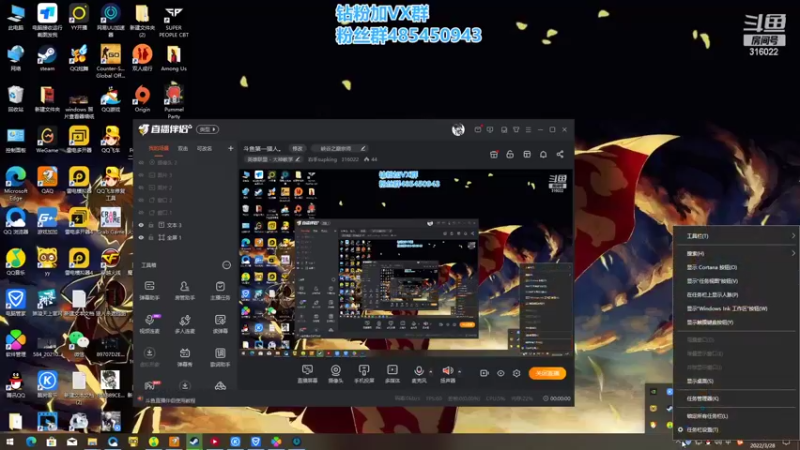This screenshot has height=450, width=800.
Task: Show the hidden 图片 2 layer
Action: pyautogui.click(x=141, y=187)
